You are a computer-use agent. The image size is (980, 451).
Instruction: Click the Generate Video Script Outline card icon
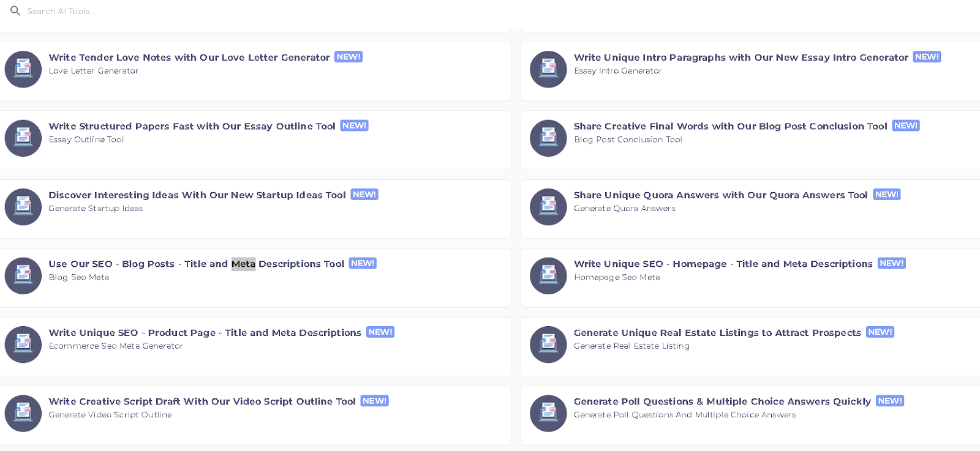point(23,414)
